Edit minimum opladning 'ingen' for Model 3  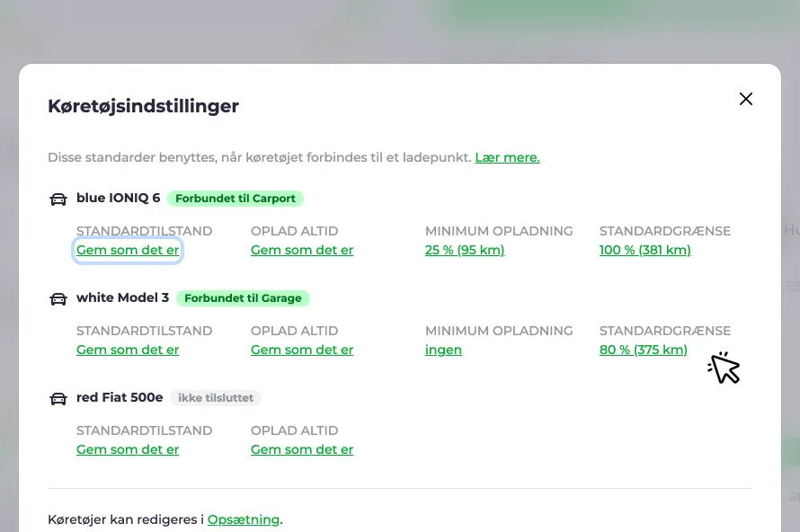[443, 350]
